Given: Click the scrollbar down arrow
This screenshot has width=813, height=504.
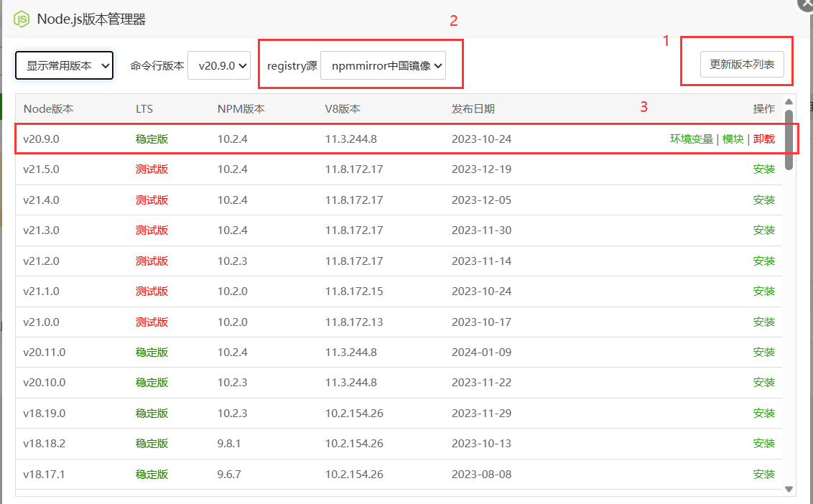Looking at the screenshot, I should click(789, 489).
